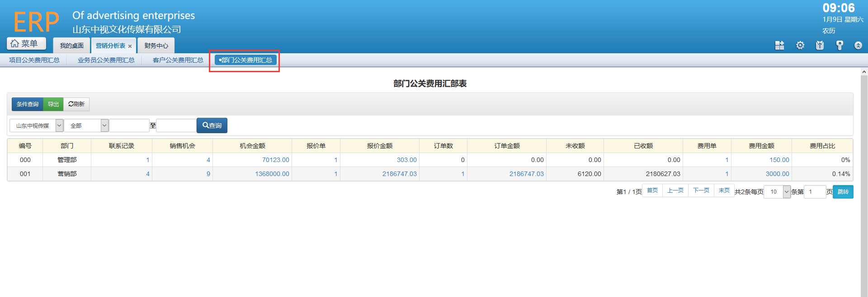This screenshot has height=297, width=868.
Task: Select the 管理部 row department cell
Action: [x=67, y=160]
